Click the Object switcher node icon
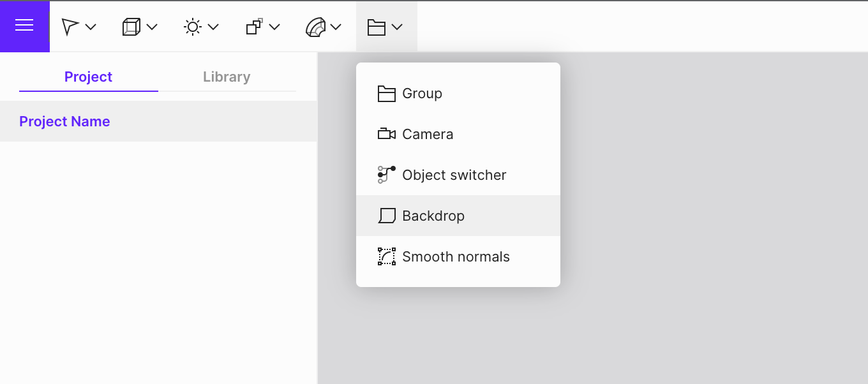The image size is (868, 384). [x=386, y=175]
